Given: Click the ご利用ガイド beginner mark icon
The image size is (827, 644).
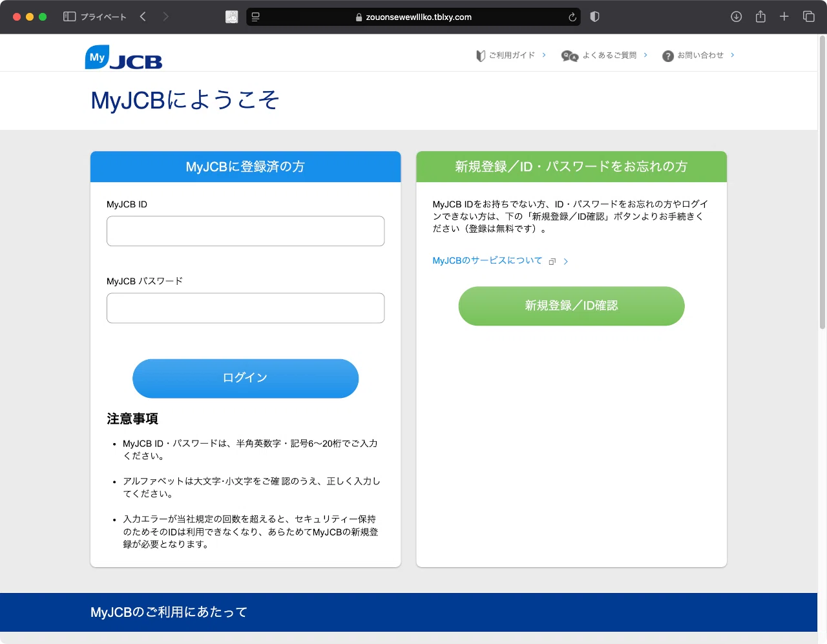Looking at the screenshot, I should tap(481, 56).
